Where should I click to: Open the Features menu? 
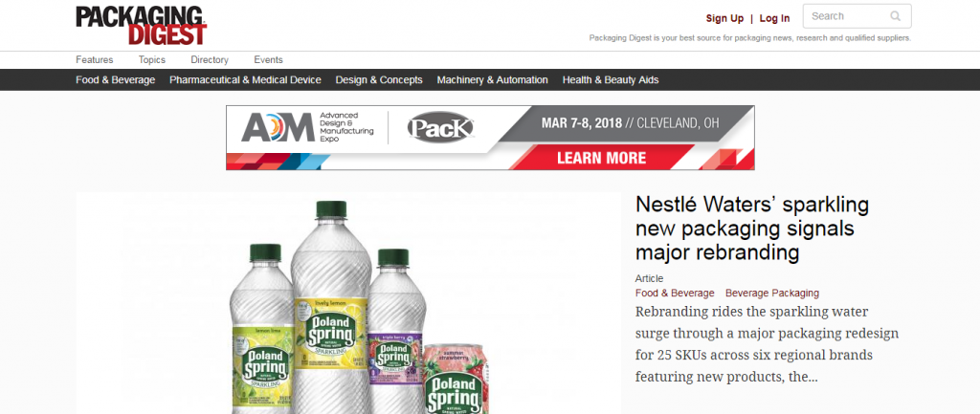95,60
